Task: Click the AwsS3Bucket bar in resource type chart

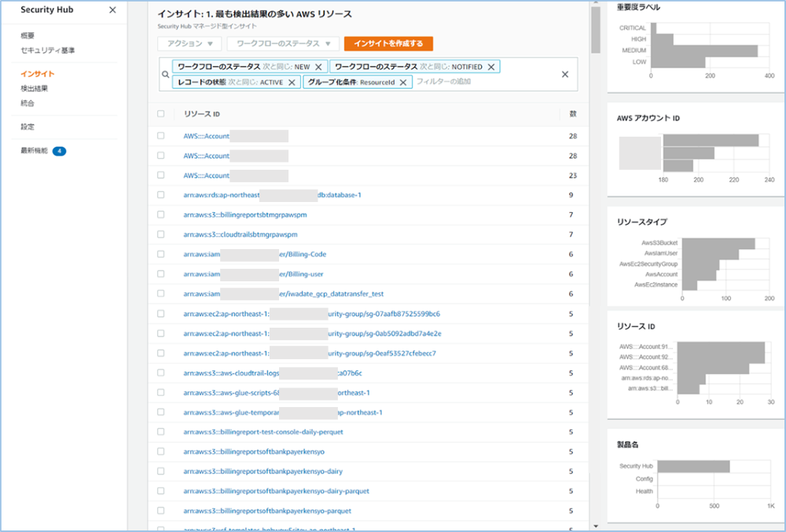Action: click(x=718, y=244)
